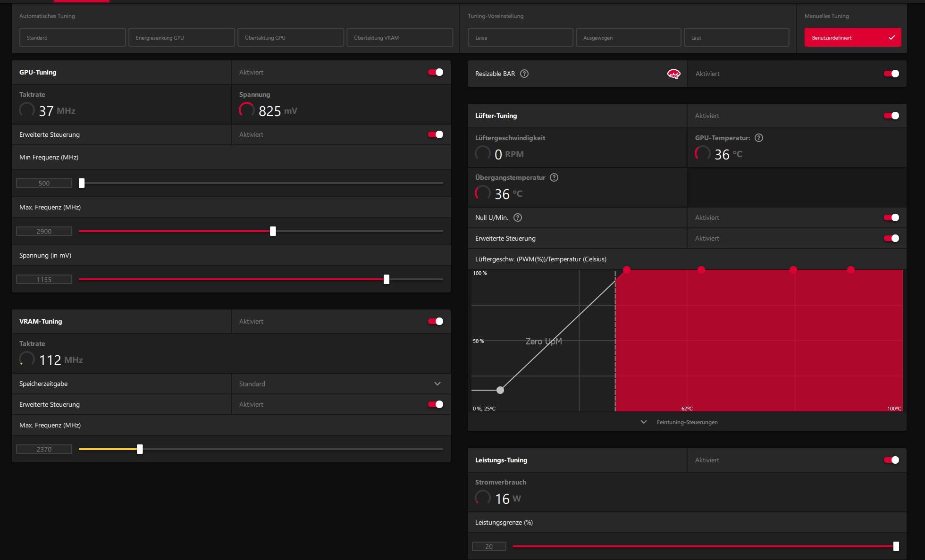Screen dimensions: 925x560
Task: Click the Leistungsgrenze value field 20
Action: [x=489, y=546]
